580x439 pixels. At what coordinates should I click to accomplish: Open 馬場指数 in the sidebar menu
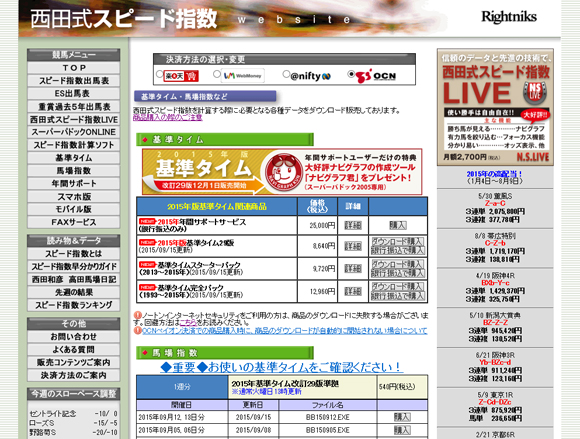(74, 170)
